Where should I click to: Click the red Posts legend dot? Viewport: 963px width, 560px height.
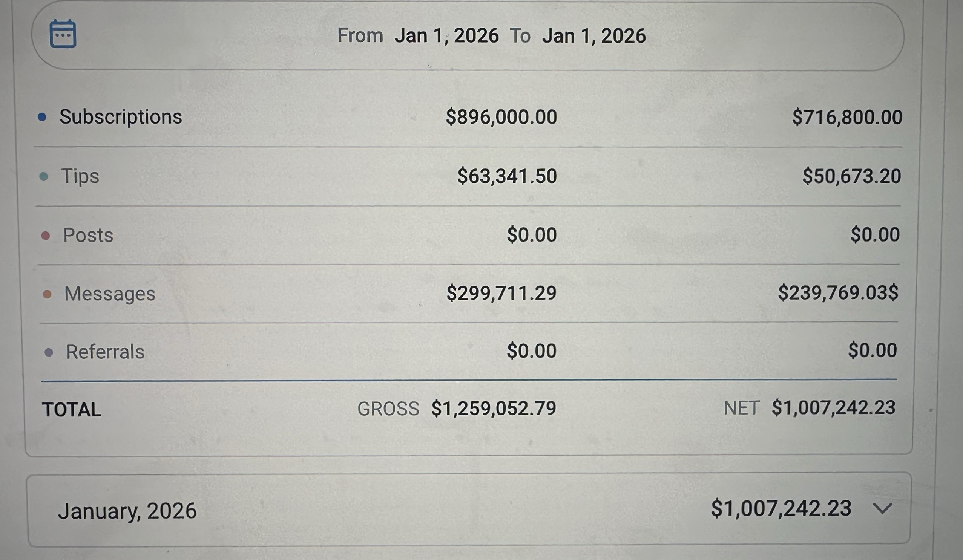[x=46, y=235]
